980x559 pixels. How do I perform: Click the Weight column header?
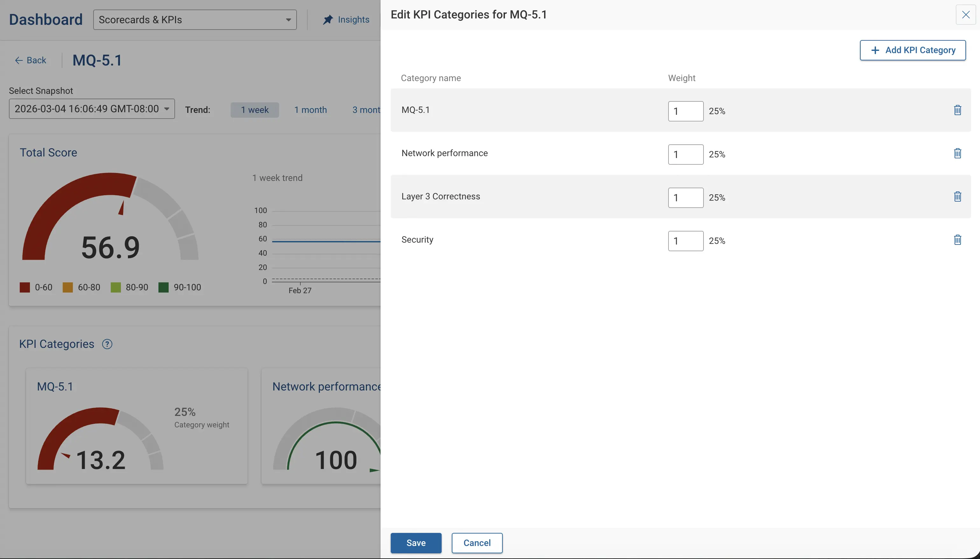[x=682, y=78]
